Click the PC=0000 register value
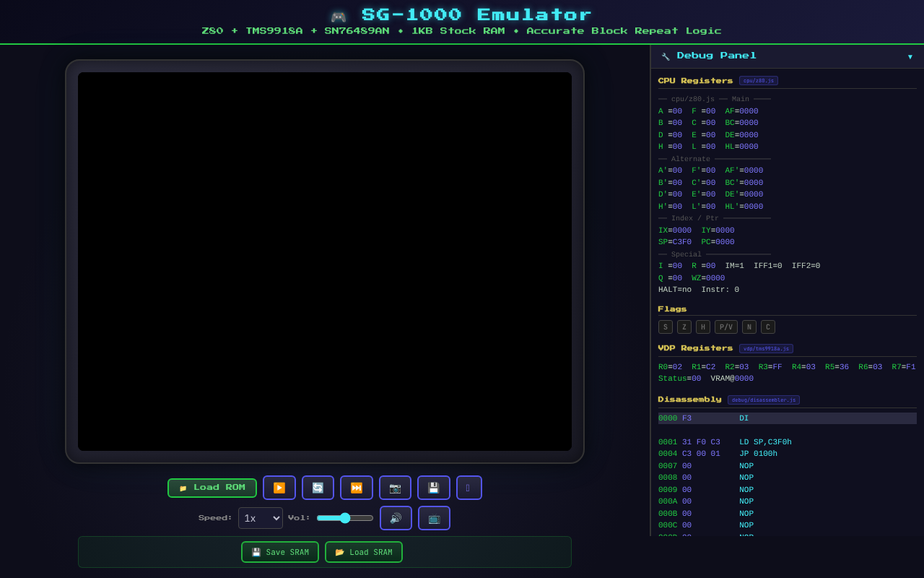 (x=718, y=242)
